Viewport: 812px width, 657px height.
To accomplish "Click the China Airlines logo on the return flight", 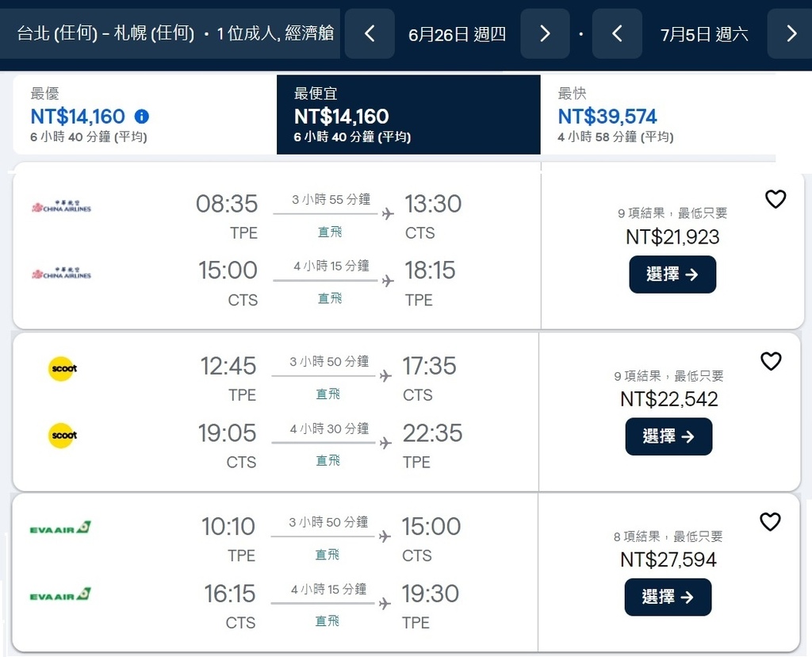I will coord(62,274).
